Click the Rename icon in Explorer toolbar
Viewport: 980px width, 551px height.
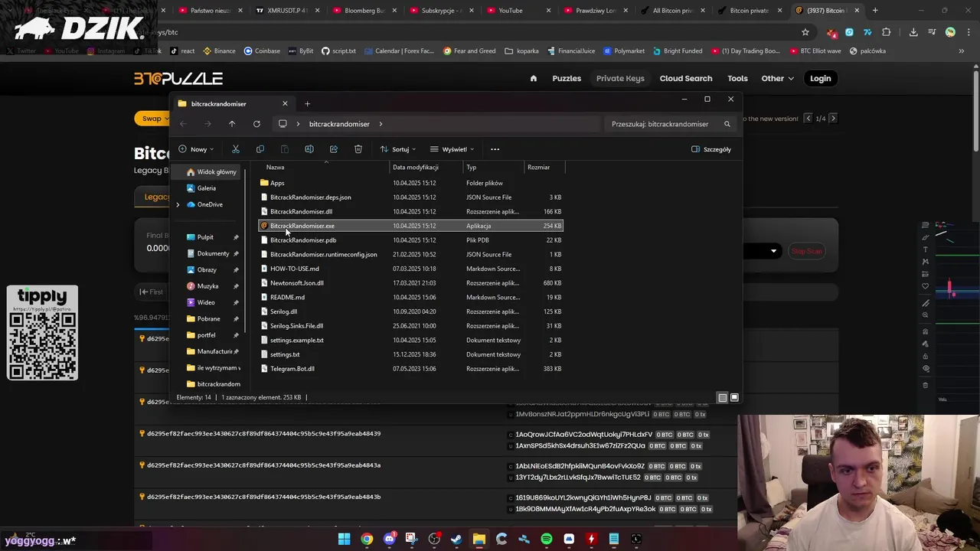click(309, 149)
